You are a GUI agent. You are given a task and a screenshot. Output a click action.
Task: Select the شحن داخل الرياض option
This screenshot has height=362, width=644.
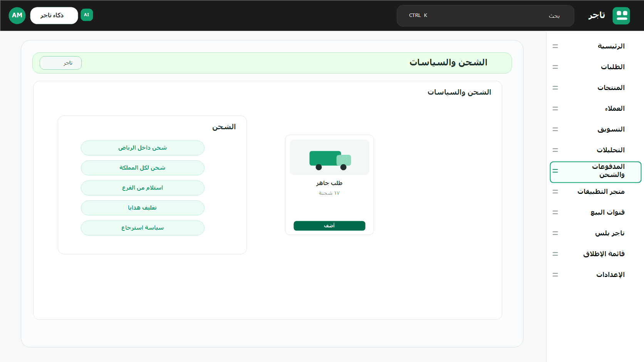(143, 148)
